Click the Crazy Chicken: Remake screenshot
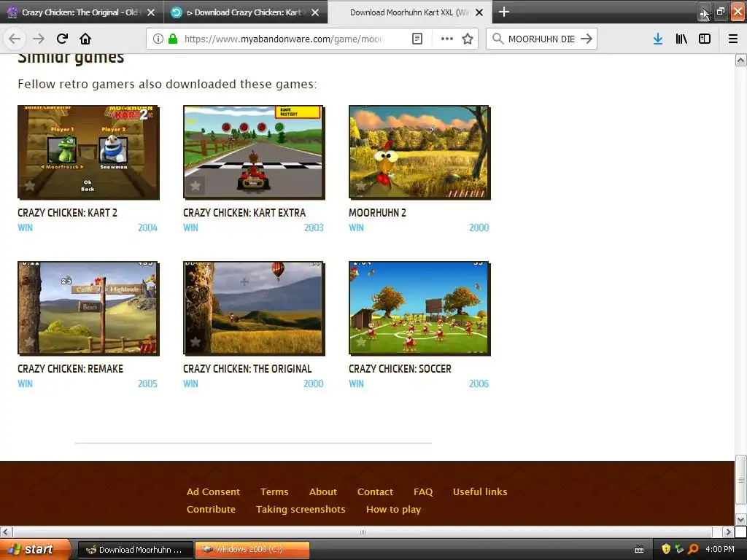Image resolution: width=747 pixels, height=560 pixels. pyautogui.click(x=88, y=308)
